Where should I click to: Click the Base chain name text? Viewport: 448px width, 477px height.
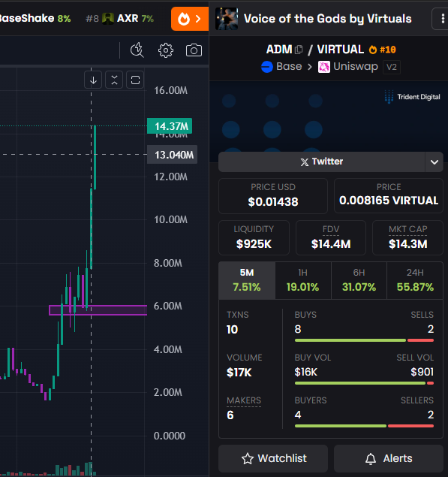pos(289,67)
